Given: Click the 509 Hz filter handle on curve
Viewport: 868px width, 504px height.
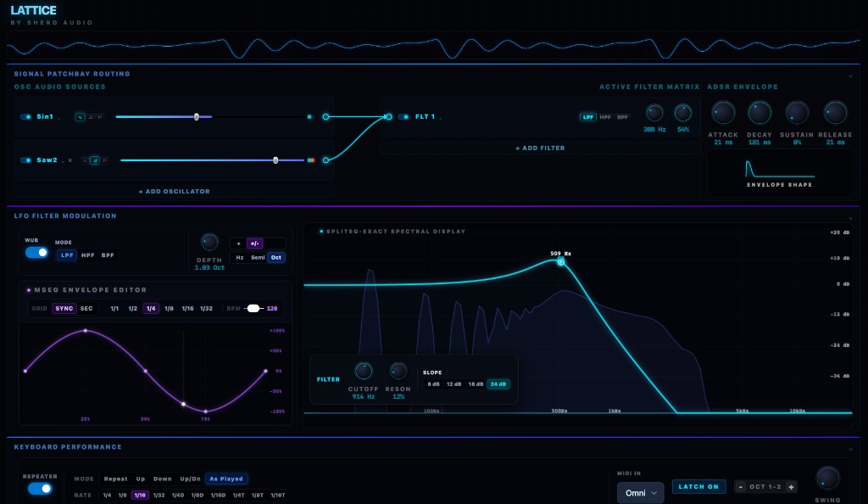Looking at the screenshot, I should [561, 261].
